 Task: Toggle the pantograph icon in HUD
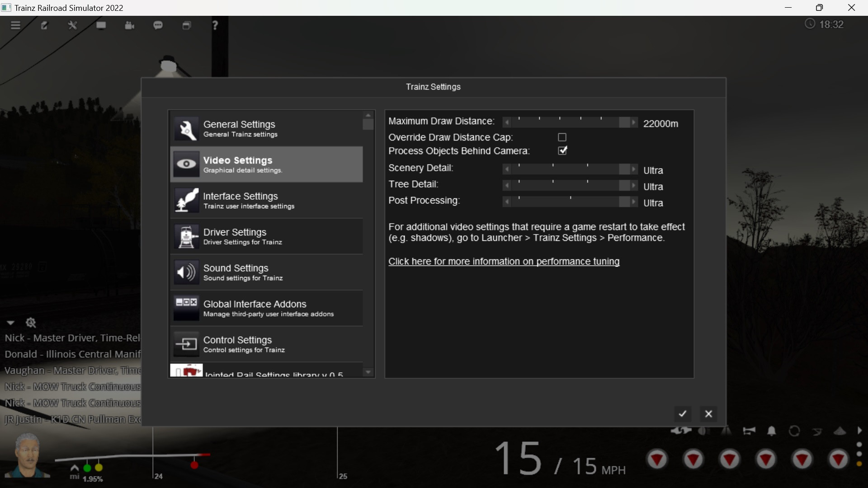click(817, 432)
